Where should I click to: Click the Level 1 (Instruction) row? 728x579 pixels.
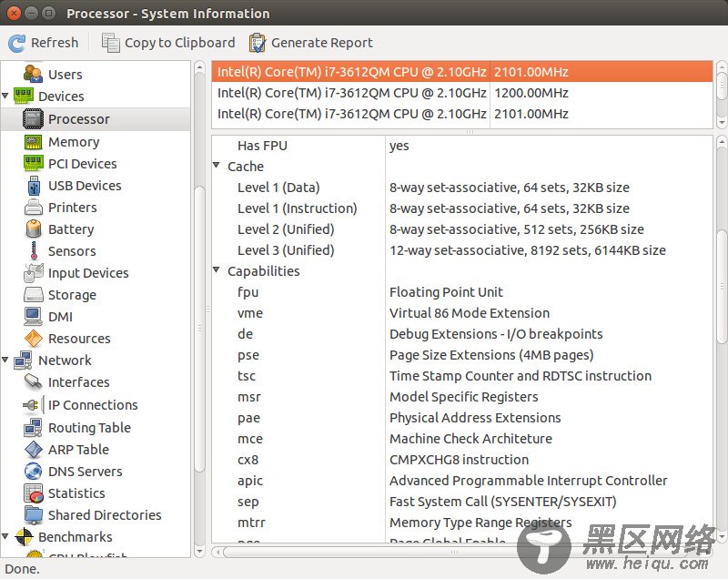[x=462, y=208]
